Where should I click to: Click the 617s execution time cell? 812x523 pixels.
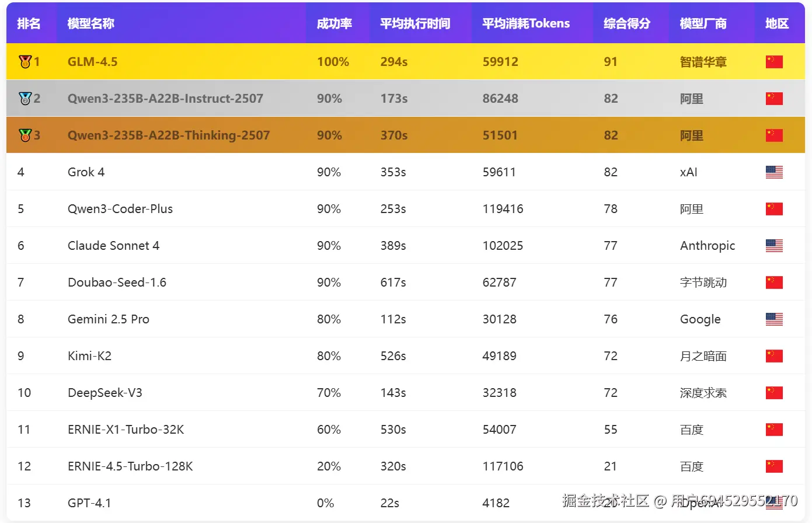point(393,283)
